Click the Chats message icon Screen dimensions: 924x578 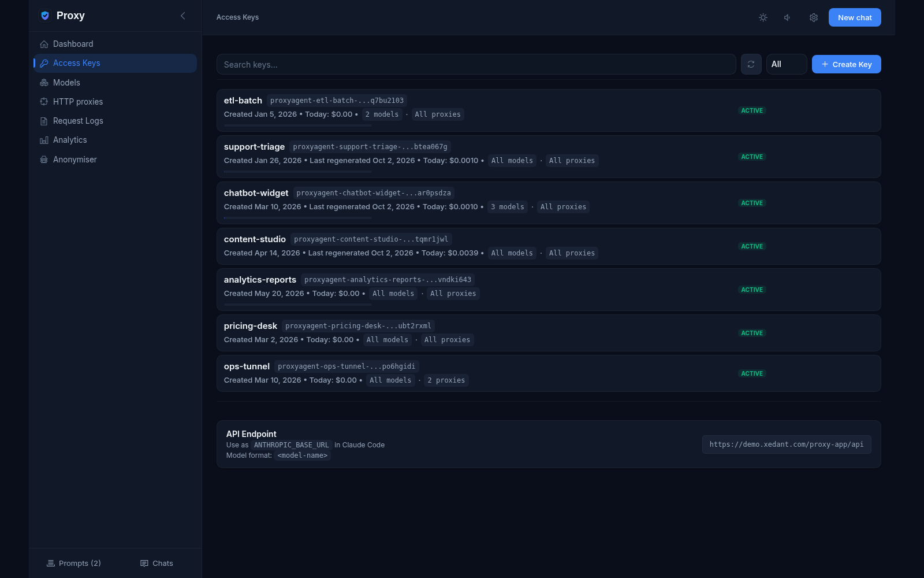(x=144, y=564)
